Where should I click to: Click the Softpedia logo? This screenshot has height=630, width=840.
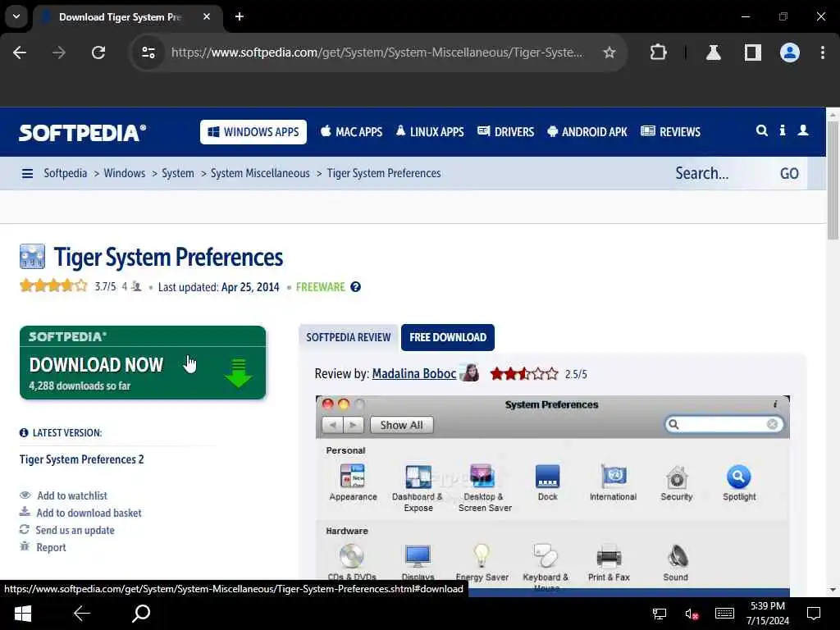[82, 132]
